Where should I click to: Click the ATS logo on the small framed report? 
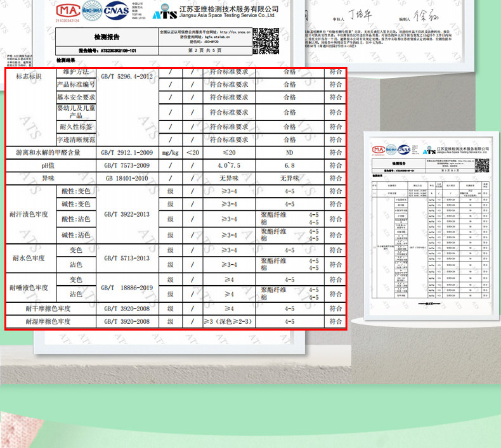pos(429,151)
